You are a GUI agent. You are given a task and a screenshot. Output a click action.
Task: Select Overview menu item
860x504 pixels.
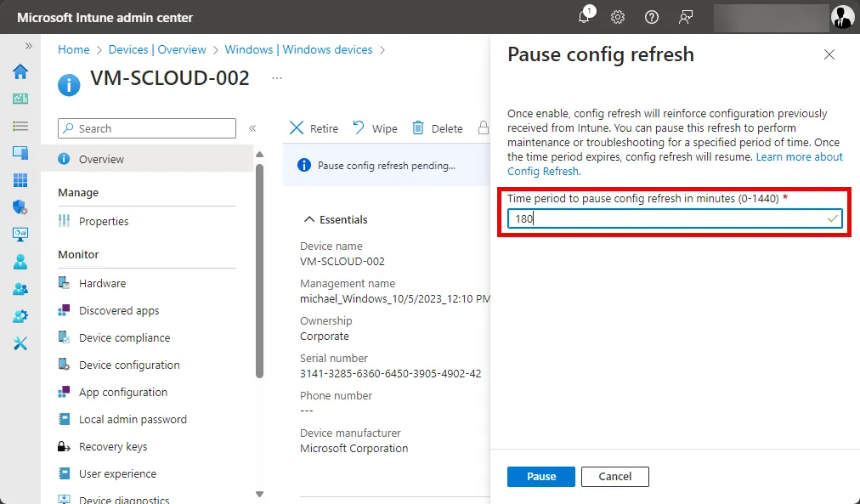coord(147,159)
